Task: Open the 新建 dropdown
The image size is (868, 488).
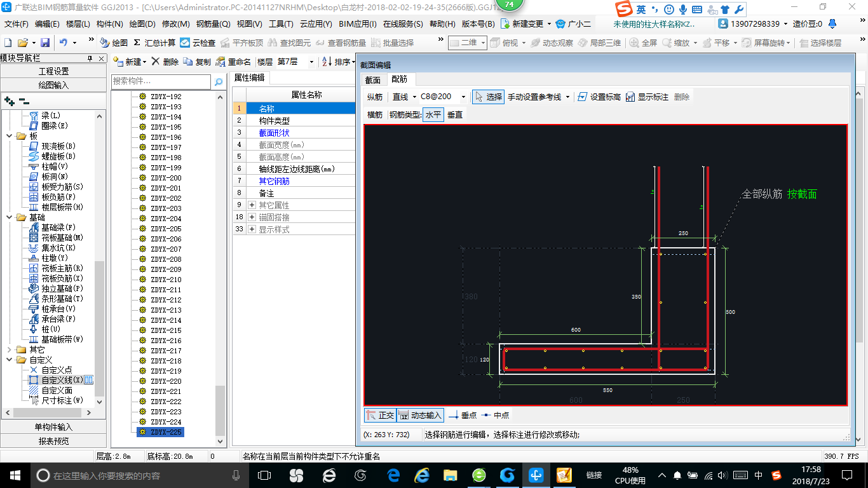Action: point(130,62)
